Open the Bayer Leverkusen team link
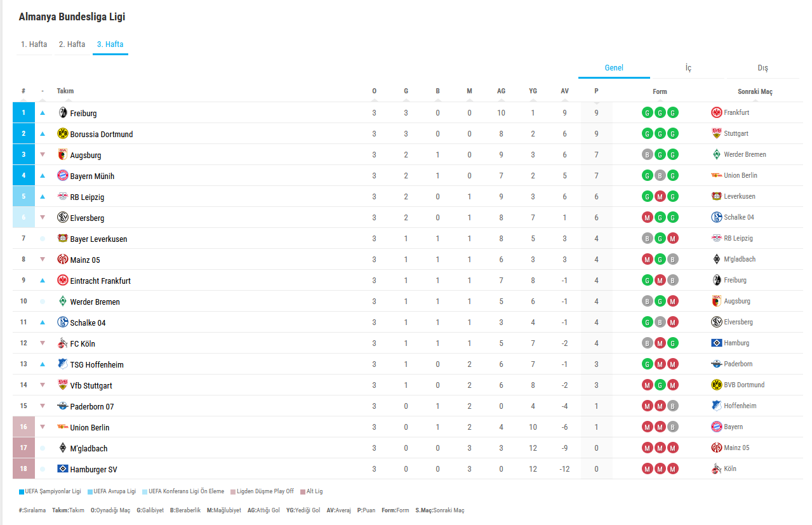 pyautogui.click(x=98, y=239)
